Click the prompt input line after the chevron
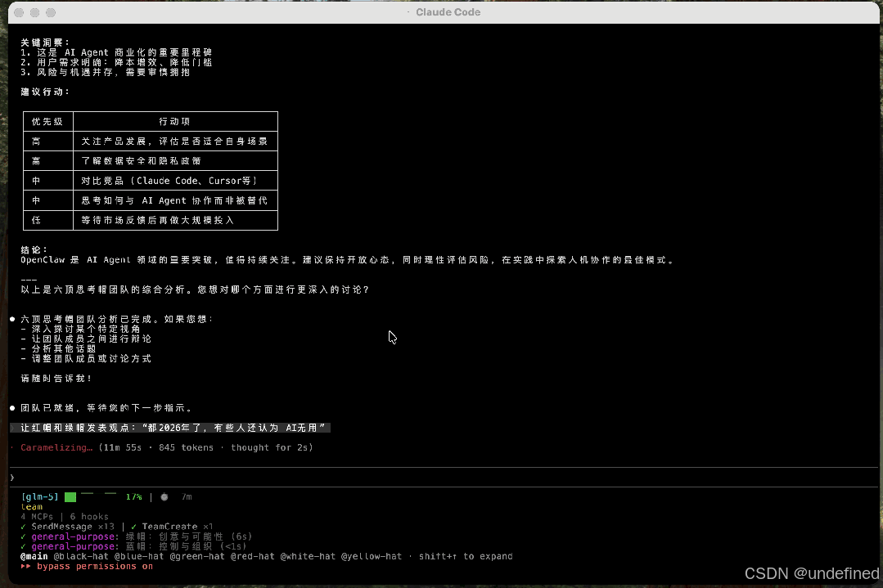Viewport: 883px width, 588px height. (x=445, y=477)
